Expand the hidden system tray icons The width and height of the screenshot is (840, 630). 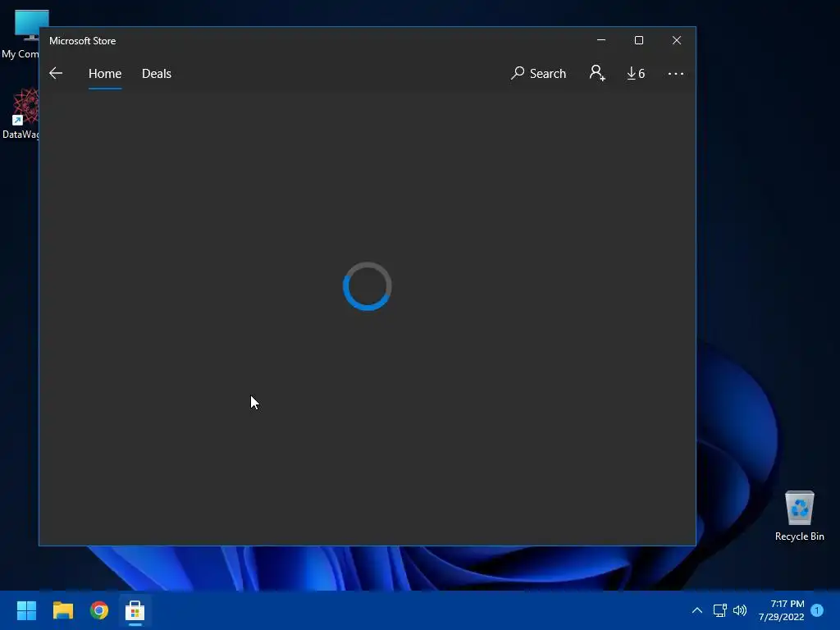[x=697, y=610]
